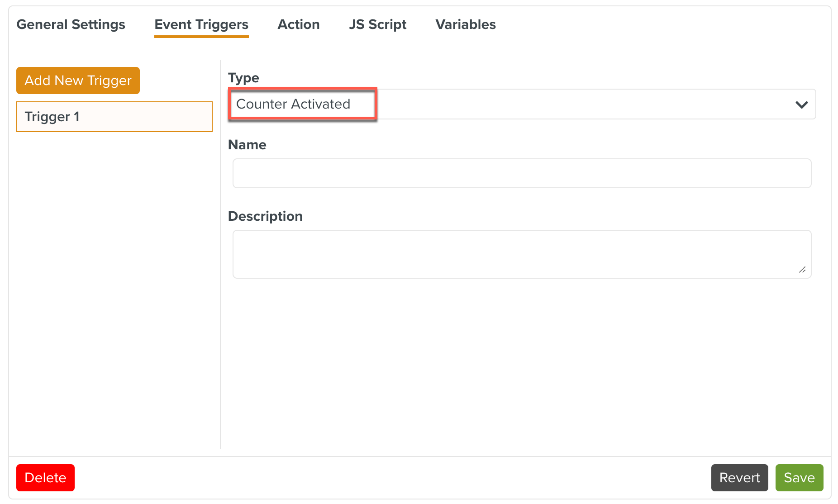The width and height of the screenshot is (838, 504).
Task: Save changes with the green Save button
Action: [799, 478]
